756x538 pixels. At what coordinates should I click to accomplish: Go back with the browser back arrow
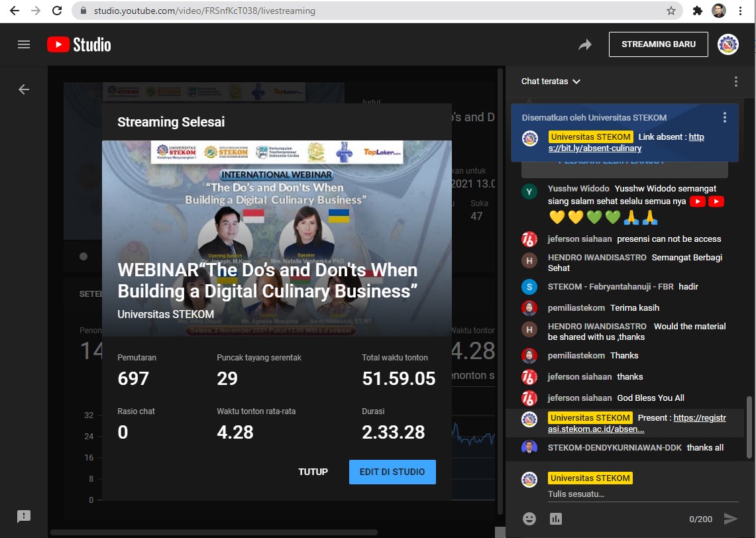[x=15, y=11]
